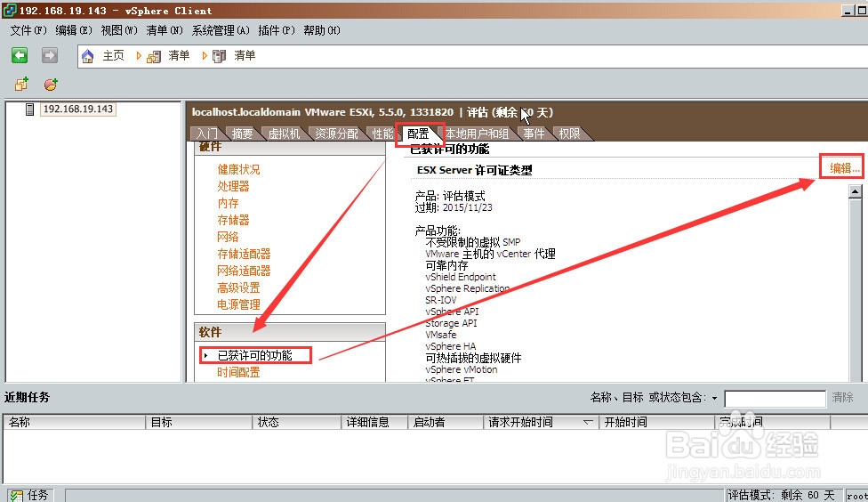Open the 视图(W) menu
This screenshot has width=868, height=502.
[119, 30]
